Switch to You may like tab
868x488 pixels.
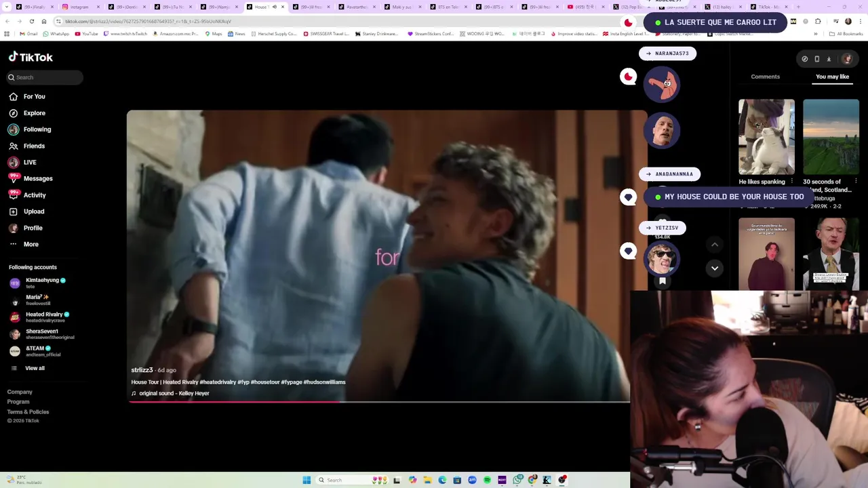pos(832,77)
